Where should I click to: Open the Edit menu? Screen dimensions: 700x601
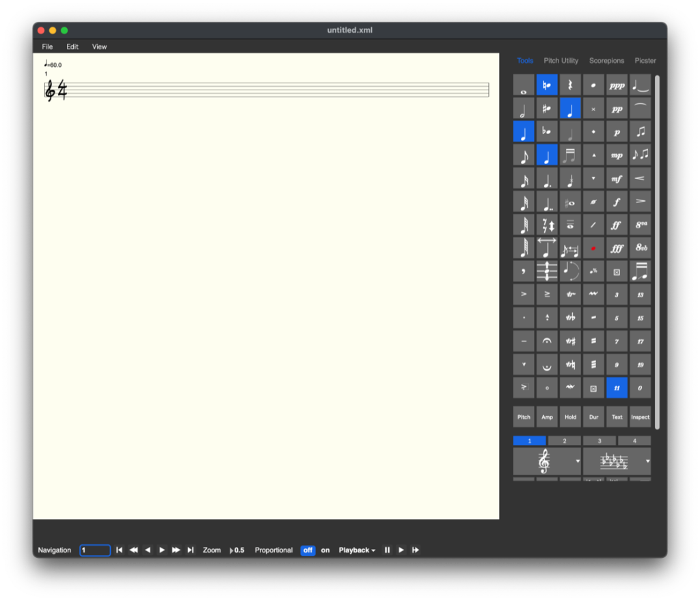(72, 46)
